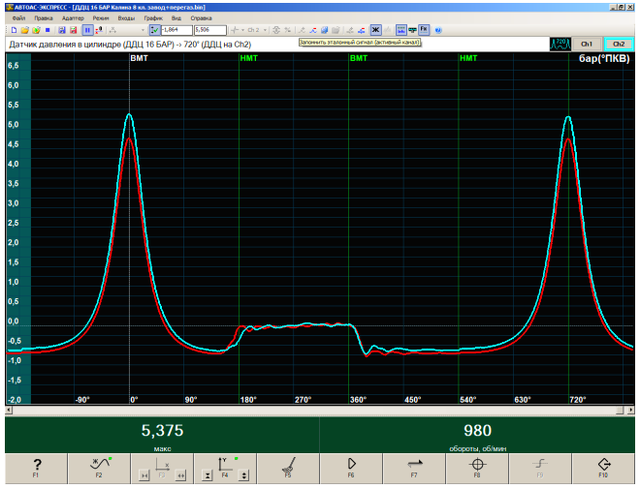Click the 720° waveform mode icon next to Ch1

pyautogui.click(x=560, y=44)
